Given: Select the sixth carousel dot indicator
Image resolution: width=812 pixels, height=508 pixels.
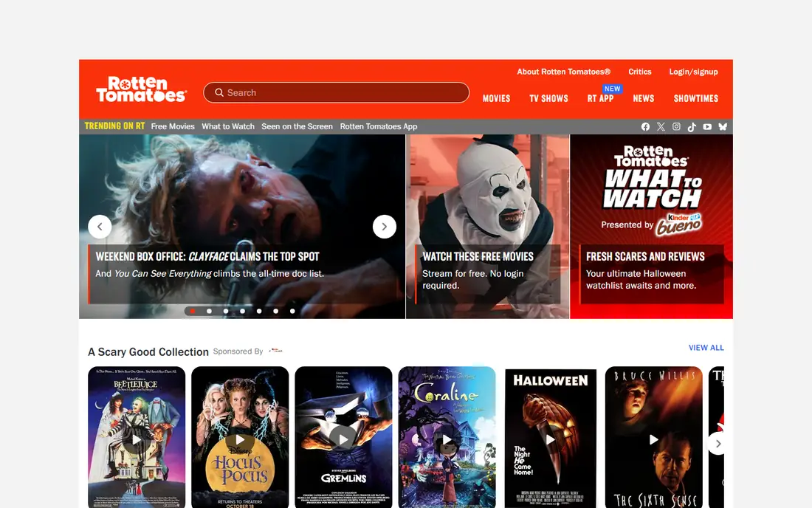Looking at the screenshot, I should tap(275, 311).
